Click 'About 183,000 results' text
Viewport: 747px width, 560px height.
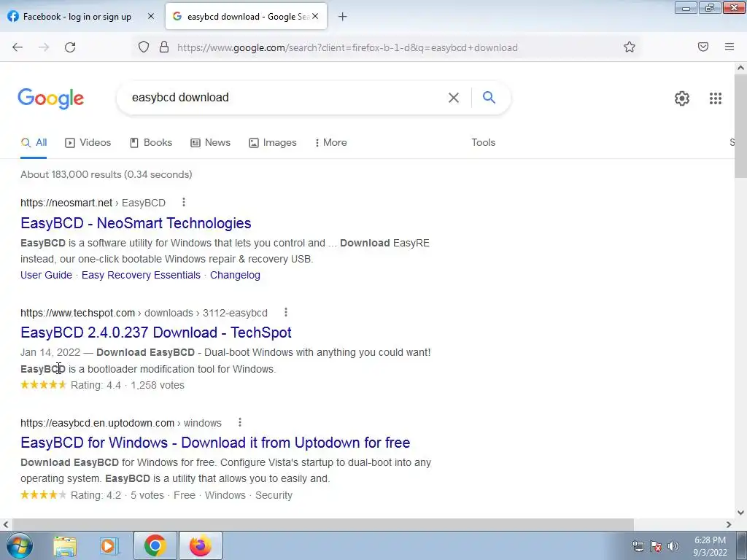(x=71, y=174)
